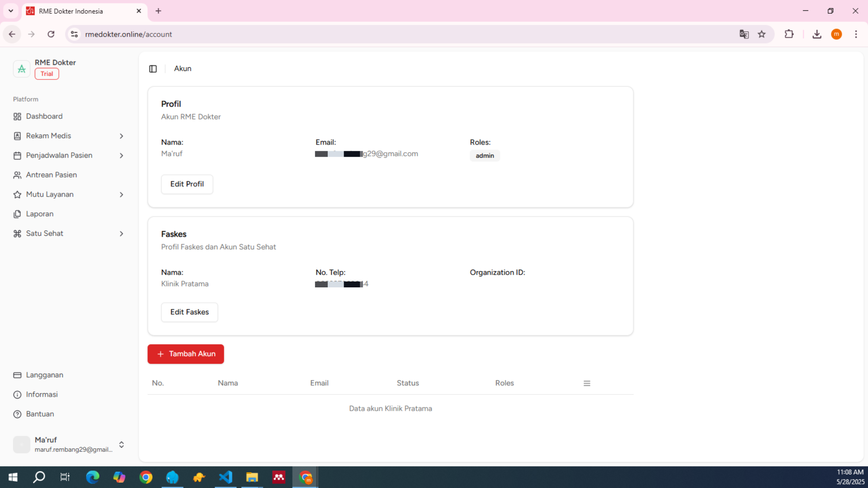868x488 pixels.
Task: Click the Antrean Pasien sidebar icon
Action: coord(17,175)
